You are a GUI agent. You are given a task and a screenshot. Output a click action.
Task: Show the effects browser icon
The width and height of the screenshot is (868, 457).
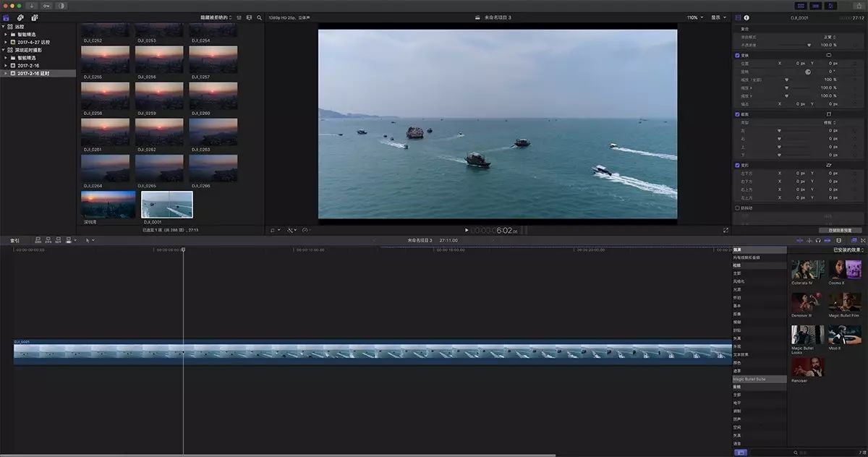(854, 240)
